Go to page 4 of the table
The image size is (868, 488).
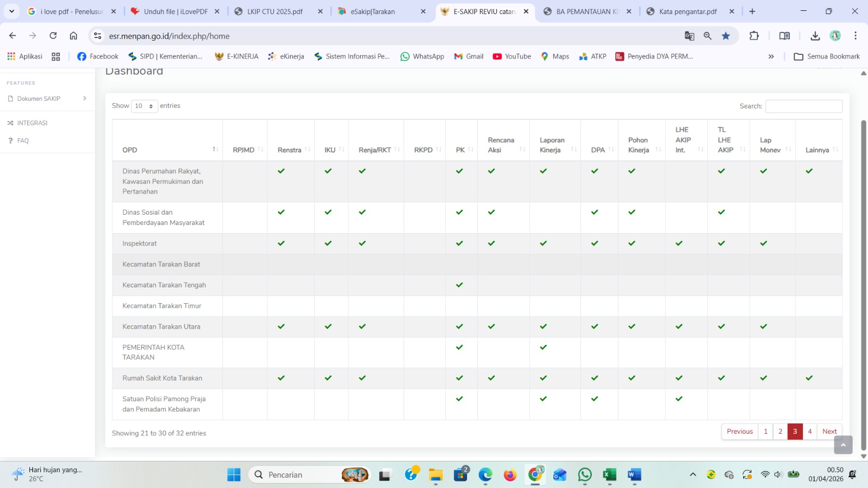pyautogui.click(x=809, y=432)
